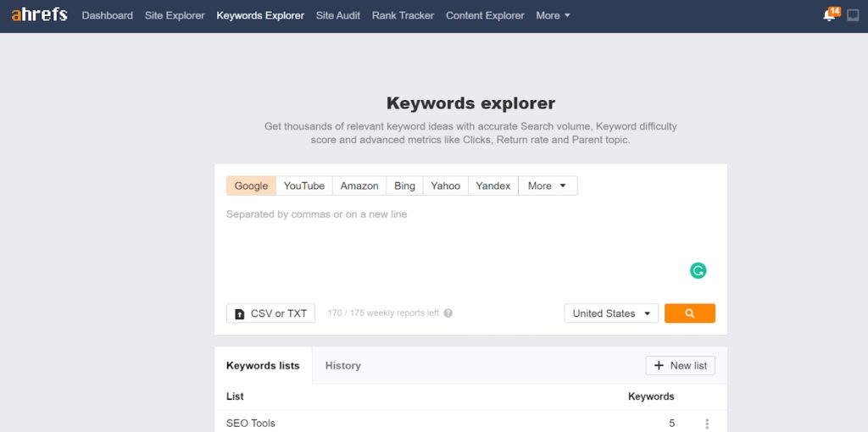The width and height of the screenshot is (868, 432).
Task: Switch to the Keywords lists tab
Action: click(x=263, y=366)
